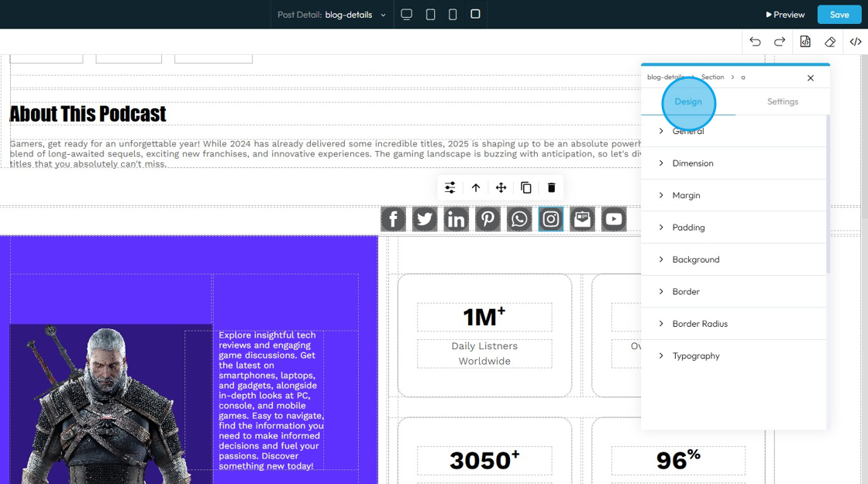This screenshot has height=484, width=868.
Task: Duplicate the selected element
Action: (526, 187)
